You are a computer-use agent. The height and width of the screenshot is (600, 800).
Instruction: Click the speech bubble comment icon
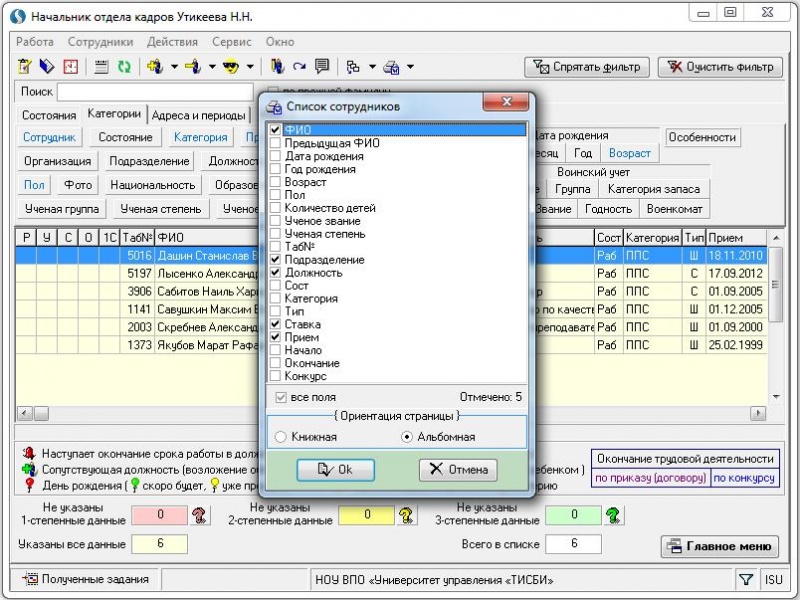(x=322, y=66)
